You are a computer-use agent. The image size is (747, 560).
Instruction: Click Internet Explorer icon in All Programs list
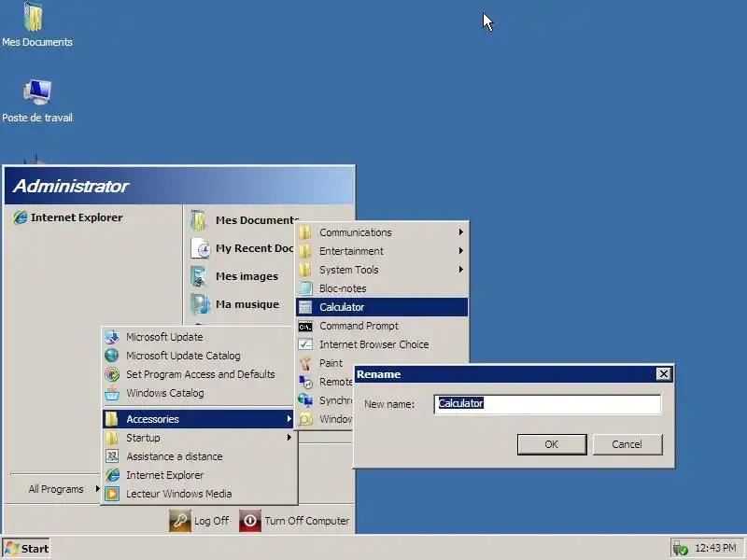tap(113, 475)
